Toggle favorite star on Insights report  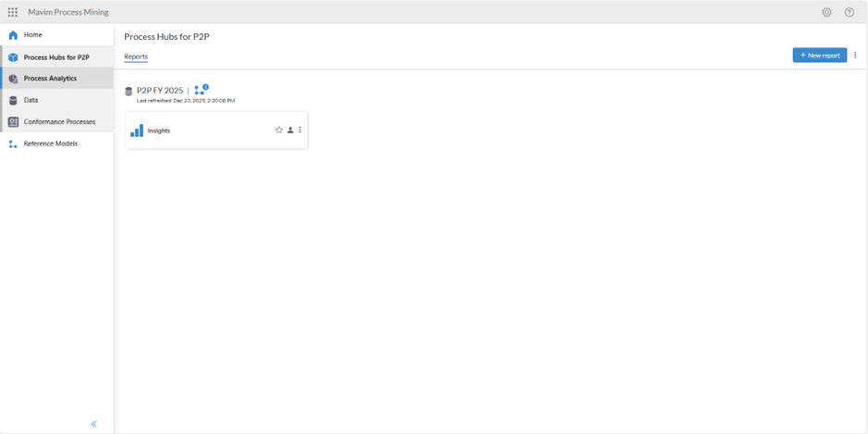point(279,130)
